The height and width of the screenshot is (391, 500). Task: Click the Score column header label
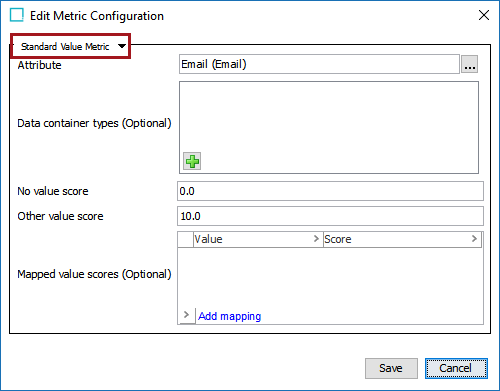tap(338, 239)
